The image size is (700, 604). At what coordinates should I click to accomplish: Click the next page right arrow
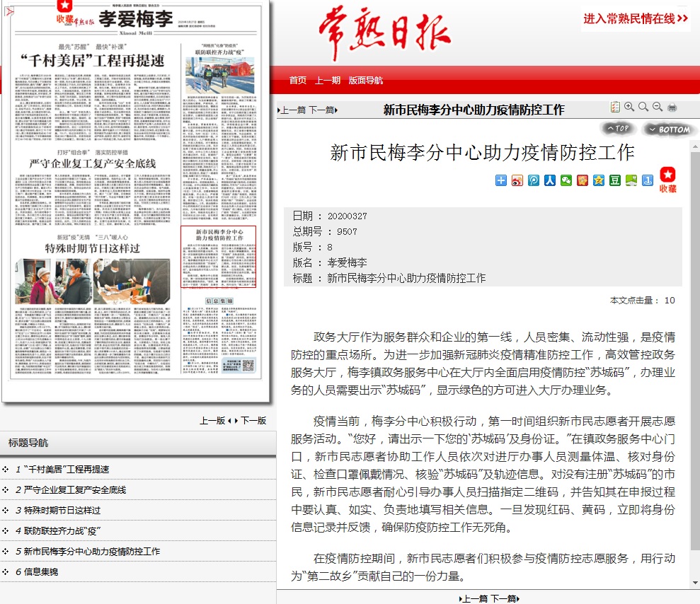pyautogui.click(x=236, y=421)
